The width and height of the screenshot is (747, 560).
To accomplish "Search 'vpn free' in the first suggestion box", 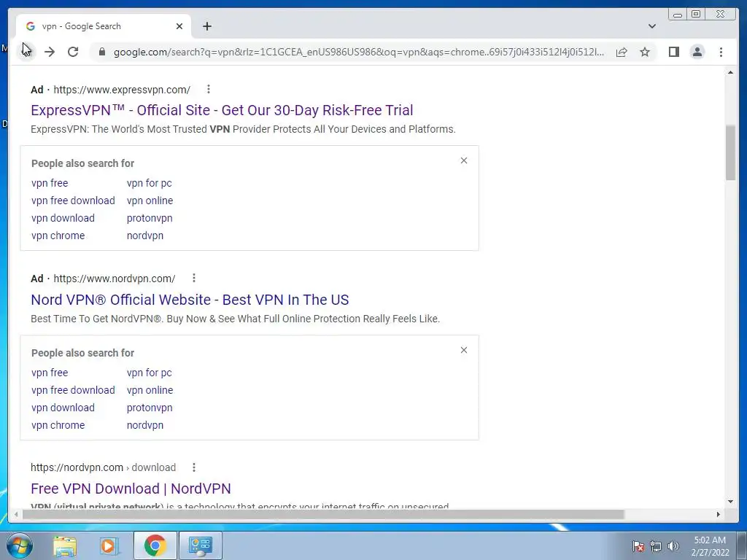I will click(x=50, y=183).
